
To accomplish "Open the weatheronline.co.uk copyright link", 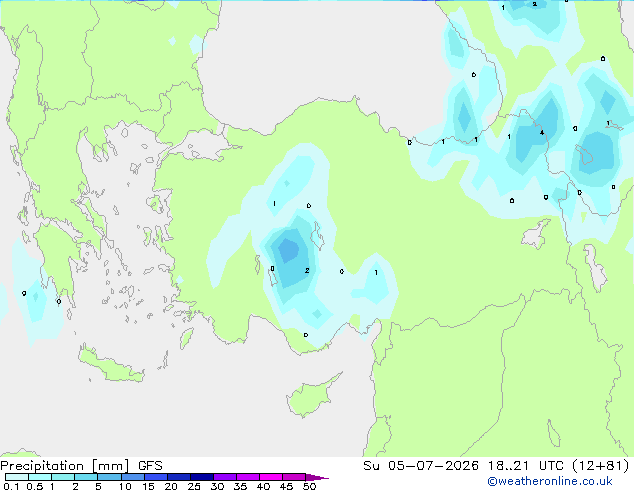I will [549, 481].
